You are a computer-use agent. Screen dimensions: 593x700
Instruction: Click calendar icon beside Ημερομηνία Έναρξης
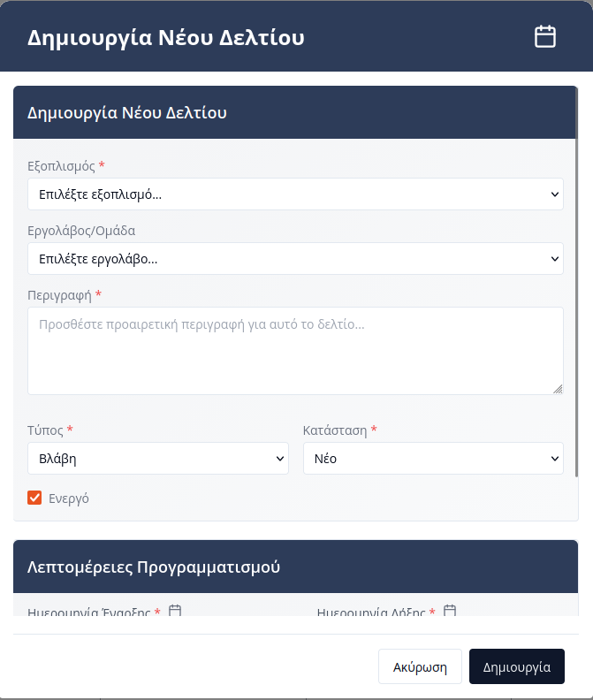point(174,611)
